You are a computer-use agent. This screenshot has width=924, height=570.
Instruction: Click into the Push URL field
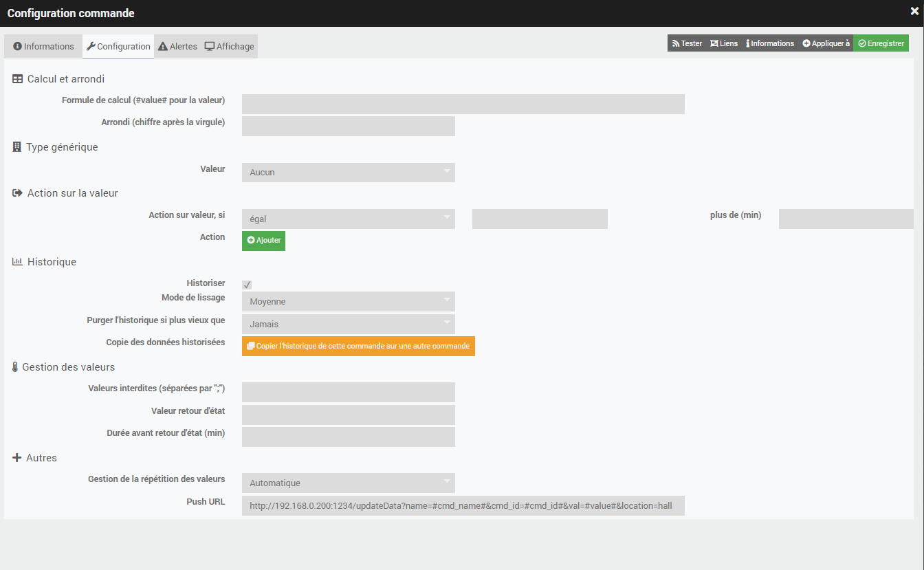point(463,506)
